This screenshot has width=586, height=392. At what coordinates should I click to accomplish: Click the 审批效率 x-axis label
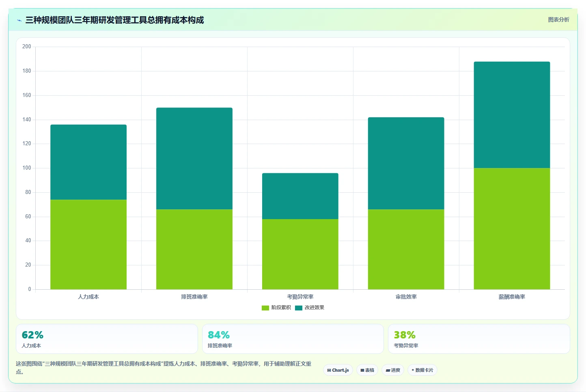pyautogui.click(x=406, y=297)
